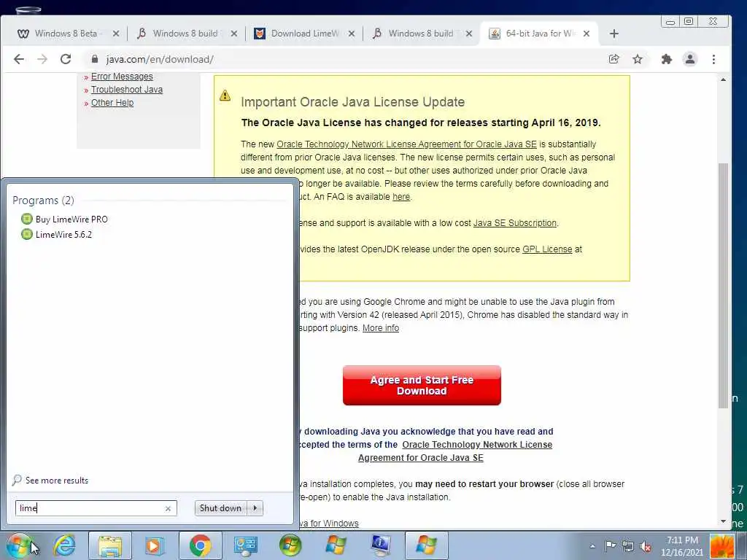Open the Error Messages link
This screenshot has height=560, width=747.
click(x=122, y=76)
